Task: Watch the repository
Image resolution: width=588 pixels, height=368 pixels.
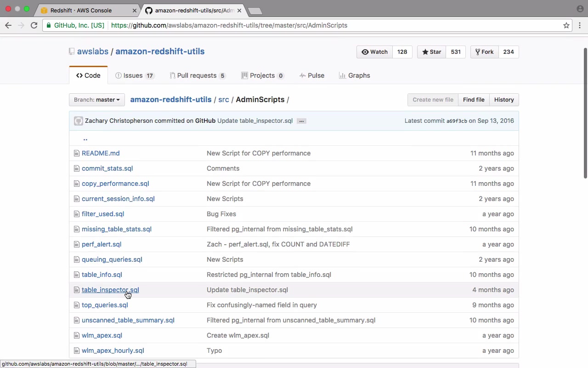Action: [x=374, y=52]
